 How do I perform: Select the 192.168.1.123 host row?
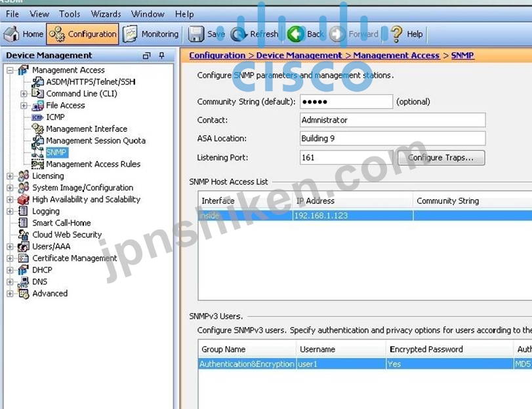point(365,216)
